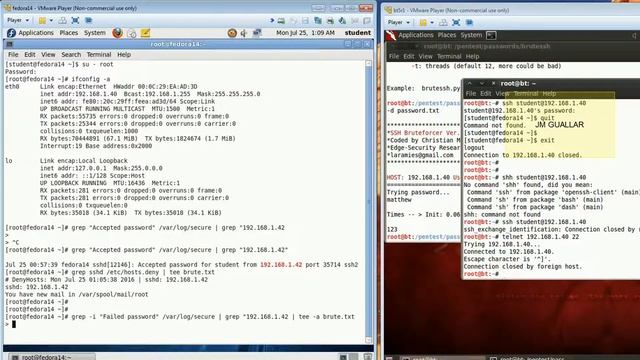
Task: Click the clock-envelope icon next to Firefox
Action: click(x=131, y=33)
